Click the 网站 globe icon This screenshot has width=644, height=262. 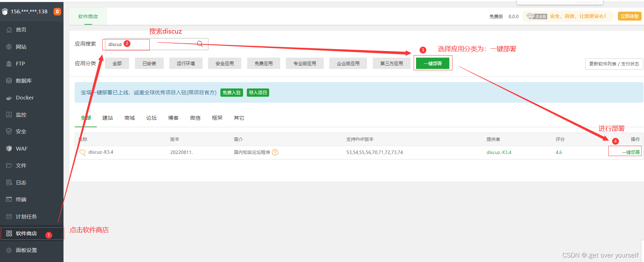pyautogui.click(x=9, y=47)
